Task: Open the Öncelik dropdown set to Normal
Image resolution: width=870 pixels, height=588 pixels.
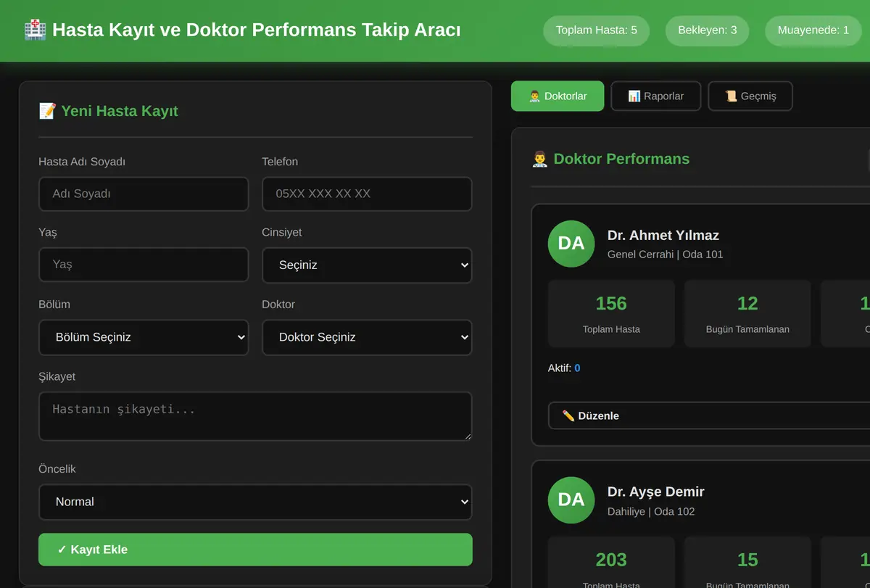Action: click(255, 502)
